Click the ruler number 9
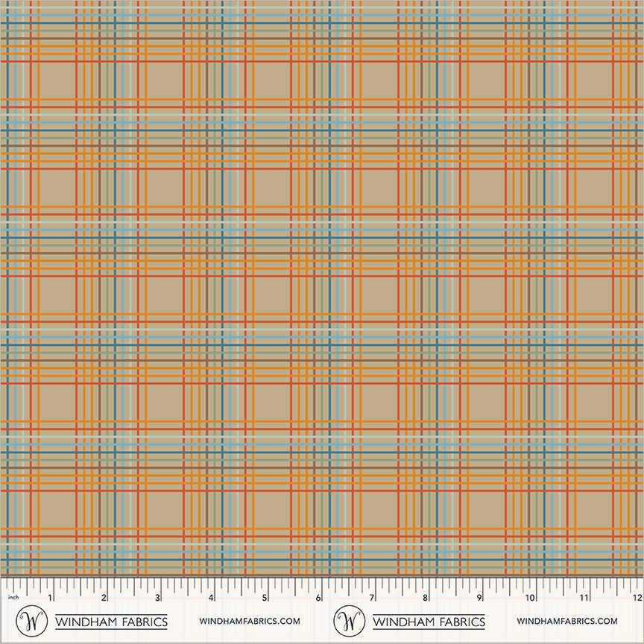This screenshot has width=644, height=644. [479, 598]
